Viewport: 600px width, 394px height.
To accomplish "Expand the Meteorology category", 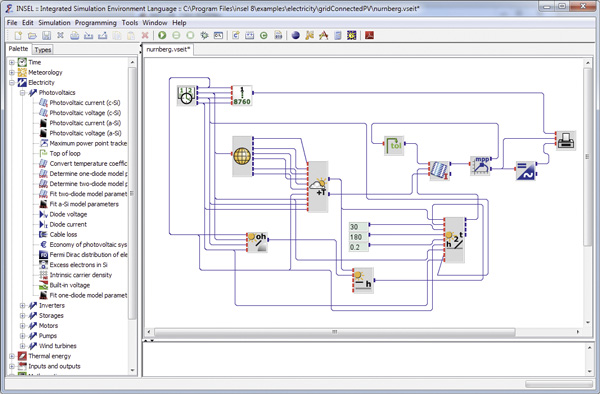I will point(12,72).
